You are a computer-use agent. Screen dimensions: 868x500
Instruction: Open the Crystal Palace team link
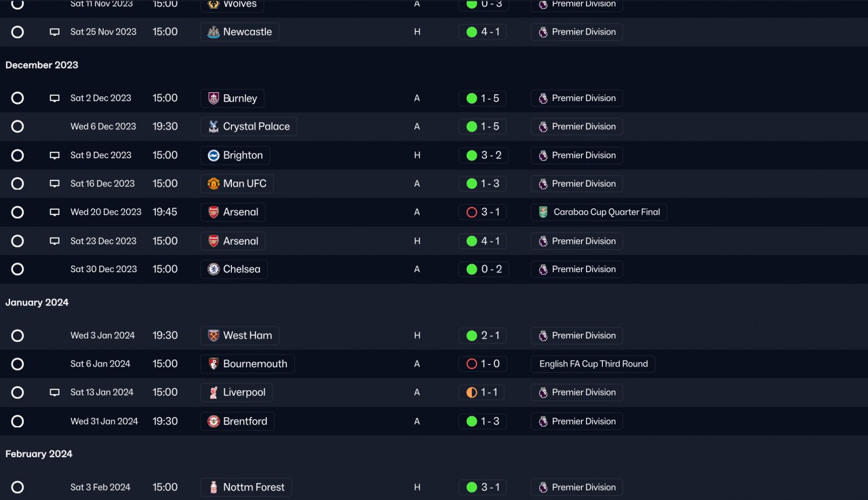pyautogui.click(x=256, y=127)
